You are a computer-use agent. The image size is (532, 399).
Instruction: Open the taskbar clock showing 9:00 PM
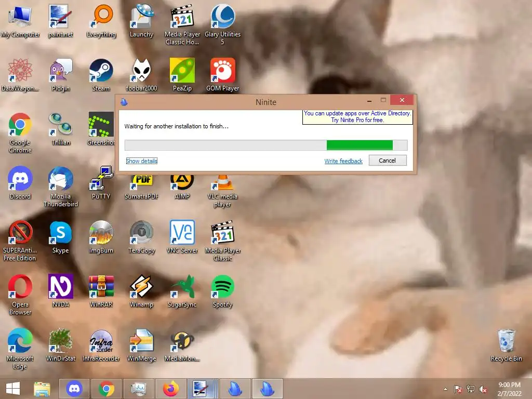[509, 389]
